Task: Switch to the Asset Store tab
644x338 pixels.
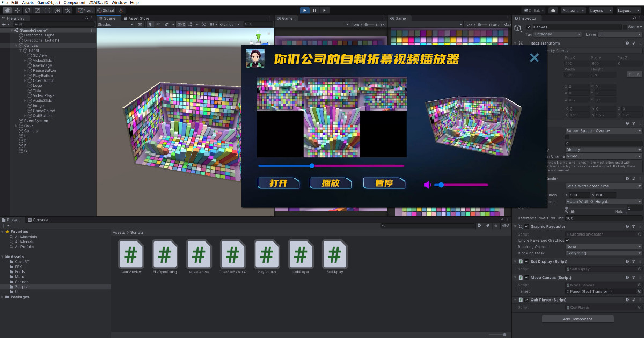Action: [137, 18]
